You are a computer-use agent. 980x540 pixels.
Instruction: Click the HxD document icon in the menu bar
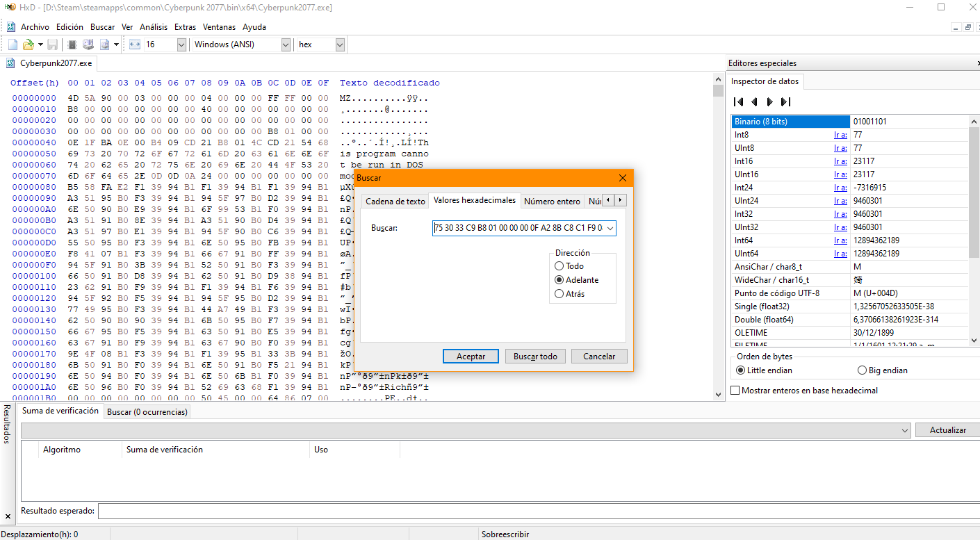(11, 27)
